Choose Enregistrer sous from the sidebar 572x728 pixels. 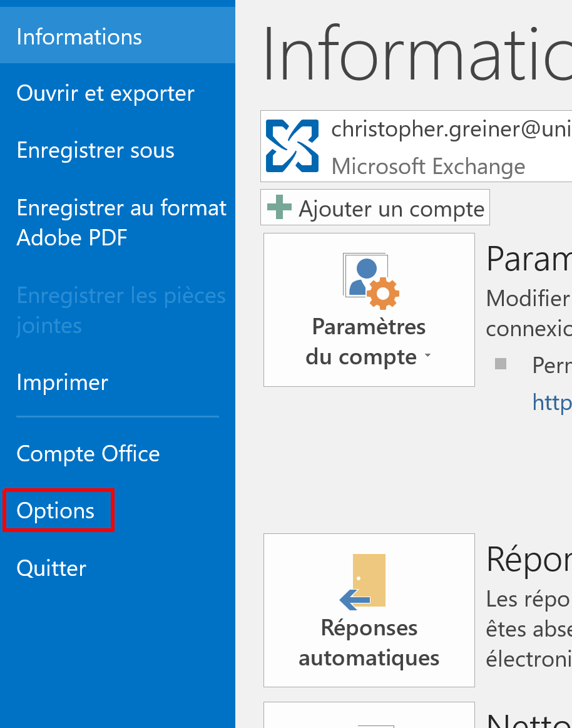(95, 151)
